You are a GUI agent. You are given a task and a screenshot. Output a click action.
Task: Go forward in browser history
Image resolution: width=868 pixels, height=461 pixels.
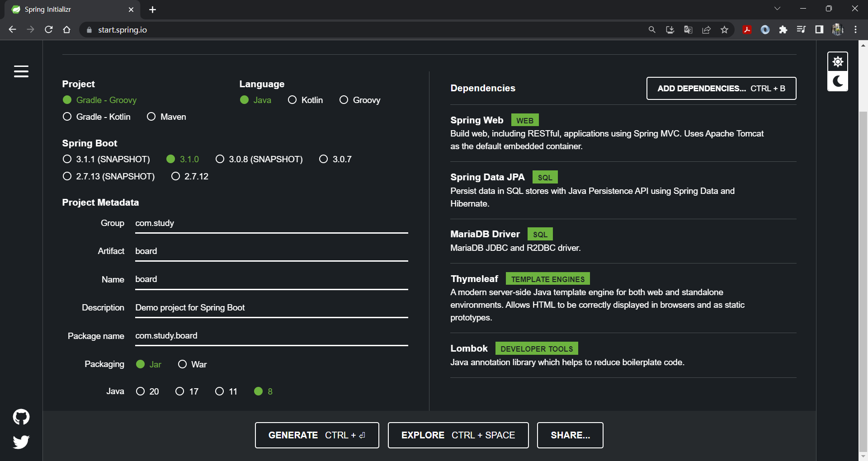pos(30,29)
